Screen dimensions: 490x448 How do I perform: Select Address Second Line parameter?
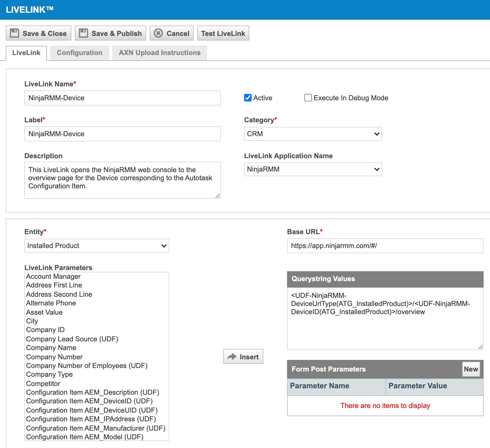97,294
